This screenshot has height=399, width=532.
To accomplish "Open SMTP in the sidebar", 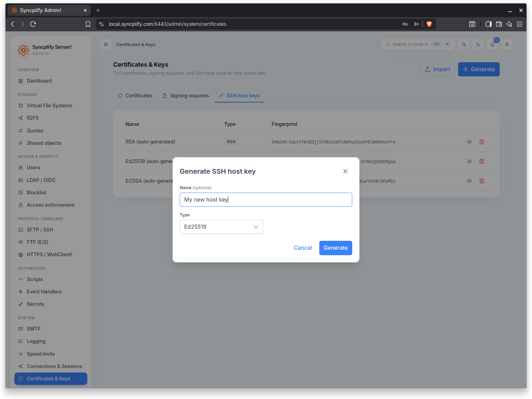I will 51,329.
